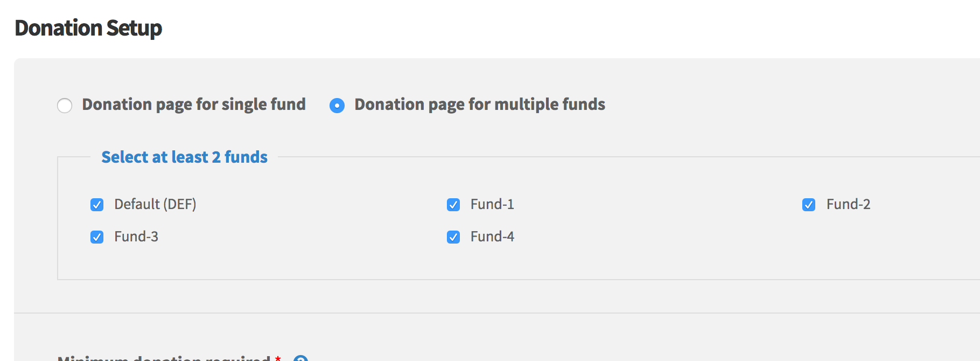Image resolution: width=980 pixels, height=361 pixels.
Task: Click the 'Minimum donation required' field label
Action: [x=164, y=358]
